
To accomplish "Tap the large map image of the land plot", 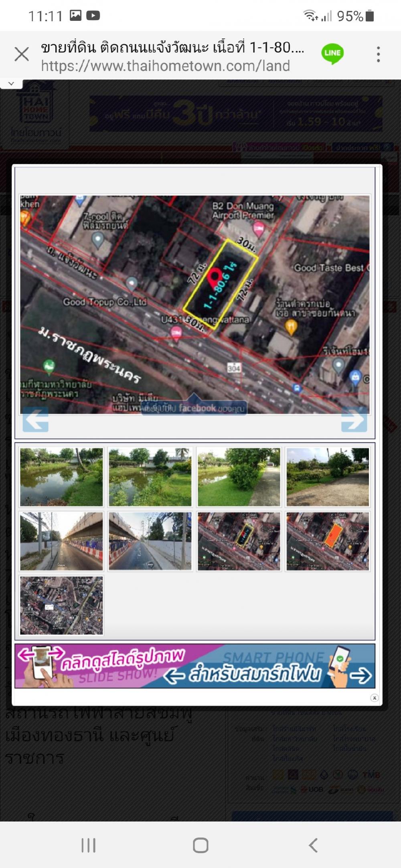I will [195, 305].
